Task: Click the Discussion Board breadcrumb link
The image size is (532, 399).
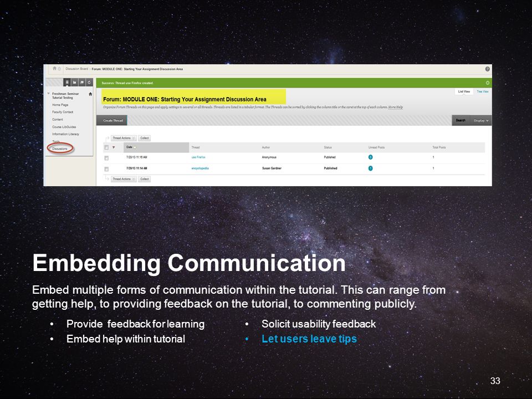Action: (x=76, y=69)
